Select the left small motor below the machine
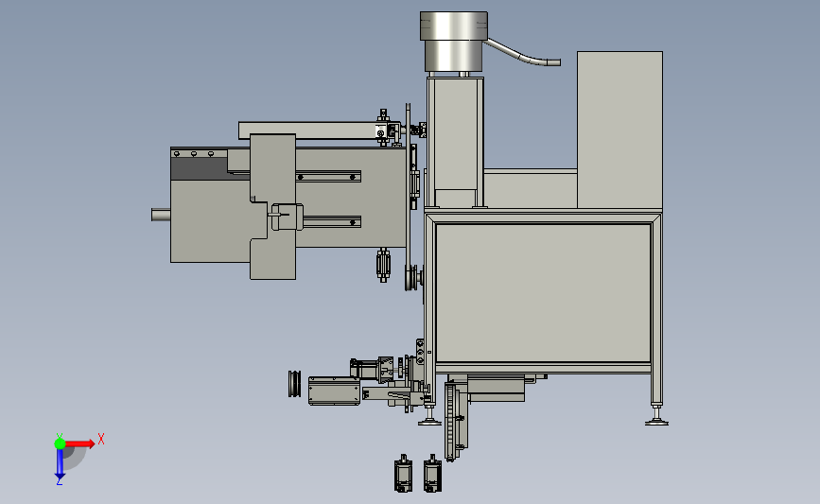The width and height of the screenshot is (820, 504). click(x=403, y=474)
